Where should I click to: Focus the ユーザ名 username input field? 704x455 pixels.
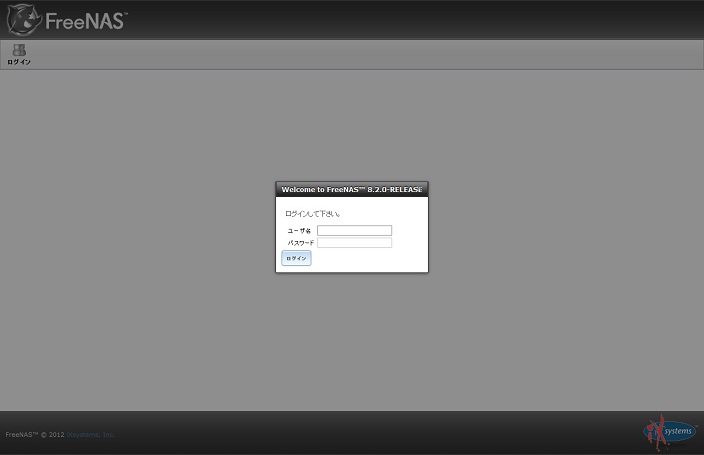[354, 231]
